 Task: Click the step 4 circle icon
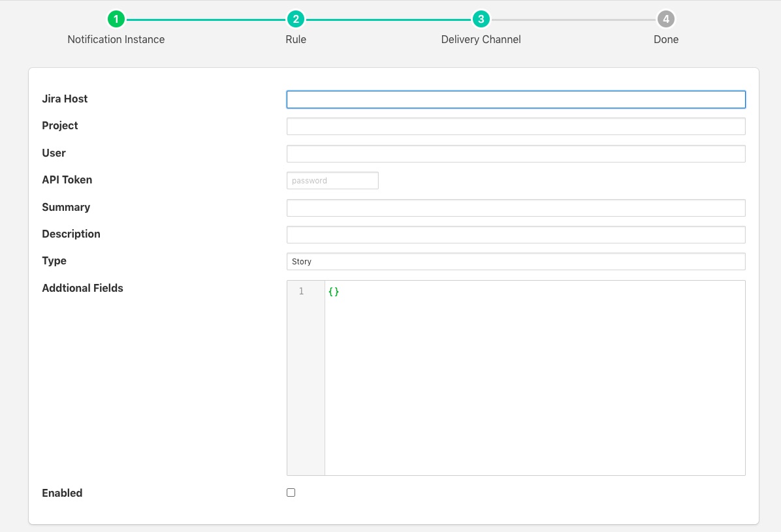point(665,19)
